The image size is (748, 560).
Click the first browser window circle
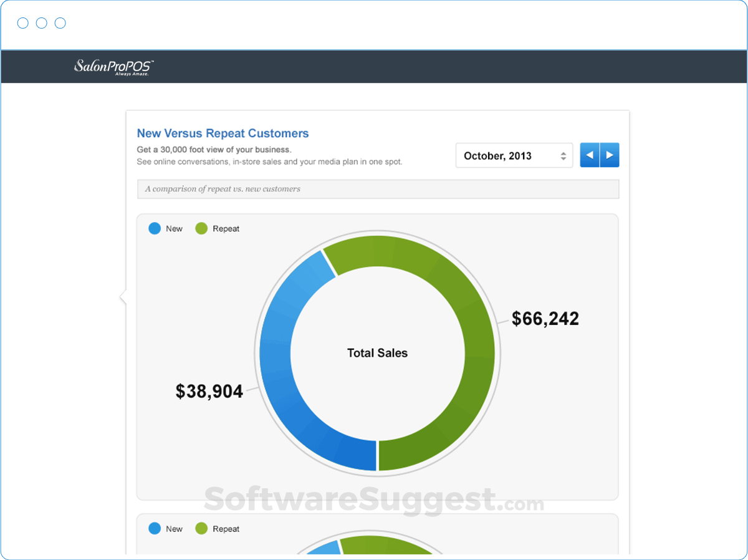coord(22,22)
